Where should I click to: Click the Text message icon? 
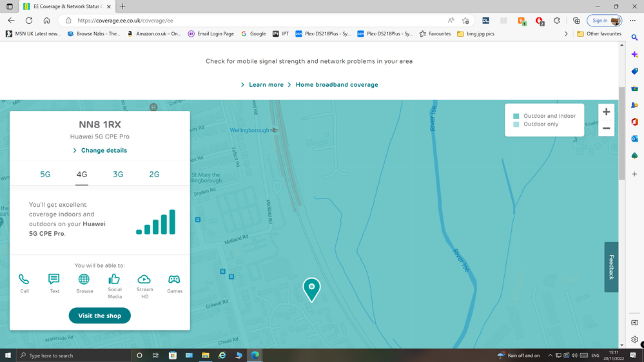point(54,279)
